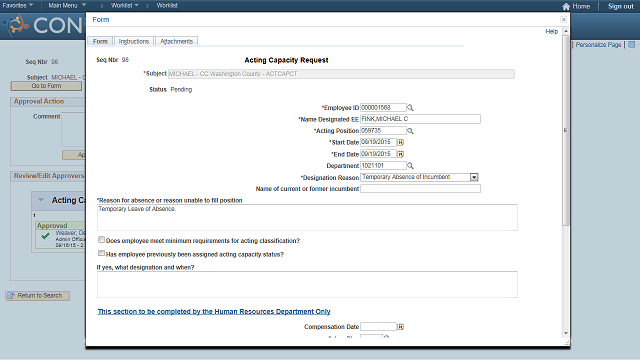This screenshot has width=640, height=360.
Task: Click the Employee ID field
Action: 383,108
